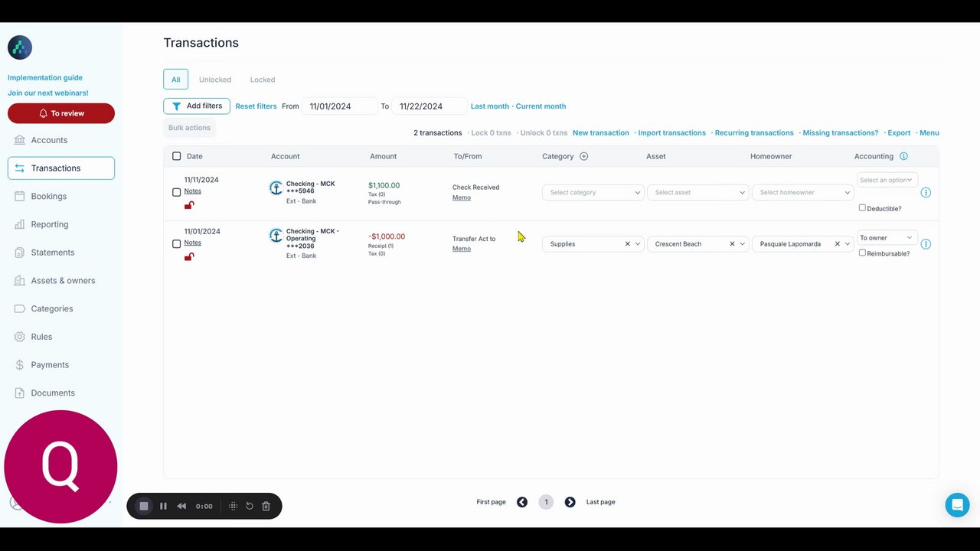Open Notes link on 11/01/2024 row
The width and height of the screenshot is (980, 551).
tap(193, 243)
